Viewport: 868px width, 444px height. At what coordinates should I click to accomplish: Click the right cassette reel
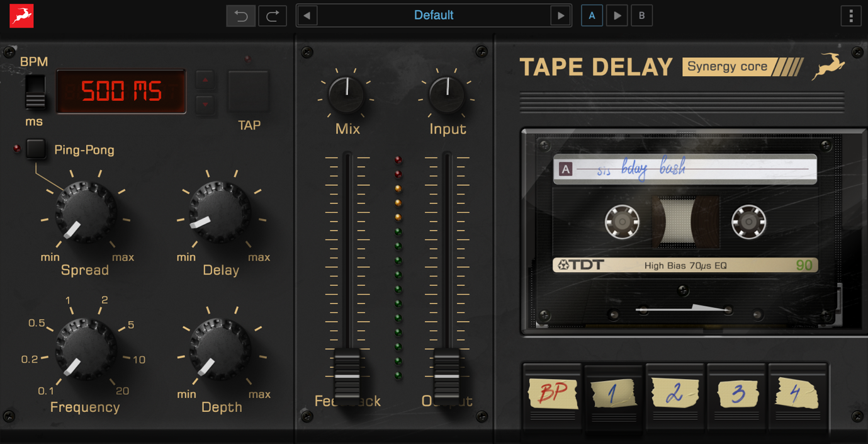[x=748, y=222]
